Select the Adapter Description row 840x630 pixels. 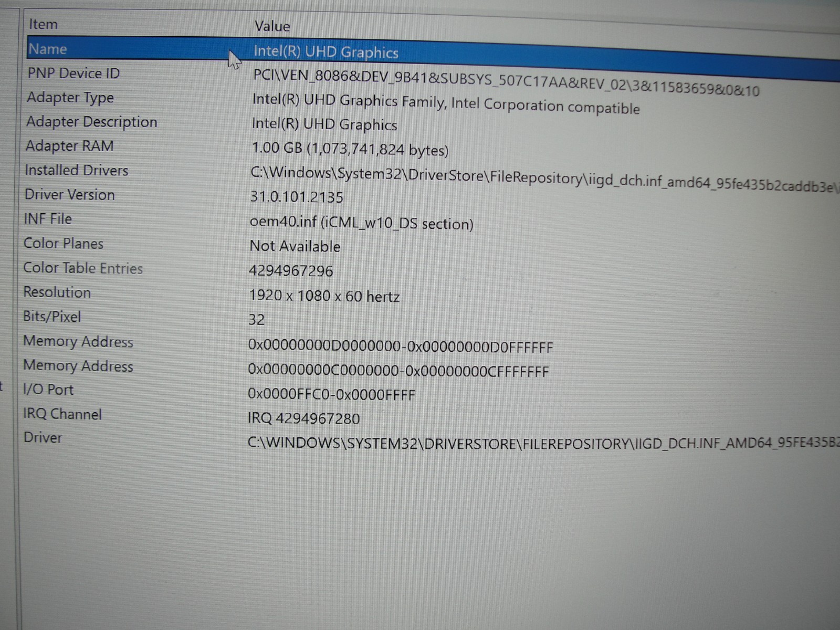[92, 122]
